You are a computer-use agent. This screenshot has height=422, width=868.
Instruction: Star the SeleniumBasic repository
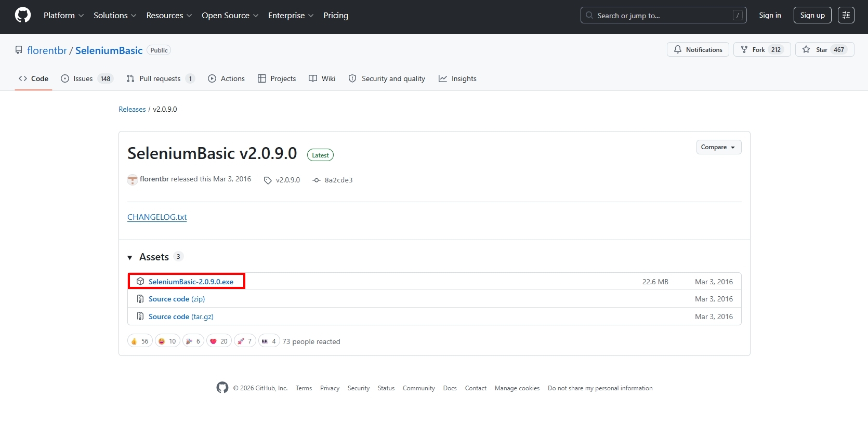point(824,49)
